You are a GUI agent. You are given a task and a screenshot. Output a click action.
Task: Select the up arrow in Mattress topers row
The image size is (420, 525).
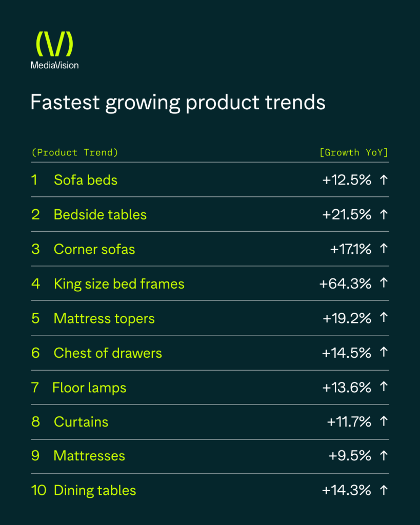tap(383, 318)
